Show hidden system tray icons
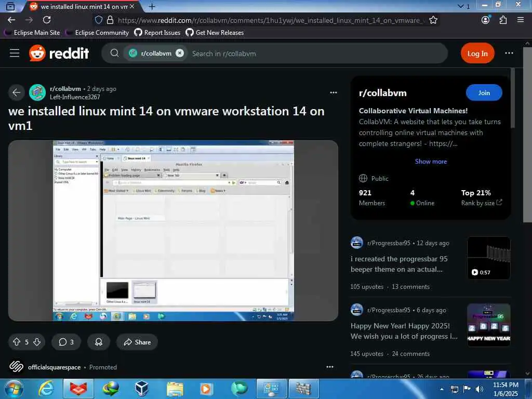This screenshot has width=532, height=399. click(442, 389)
